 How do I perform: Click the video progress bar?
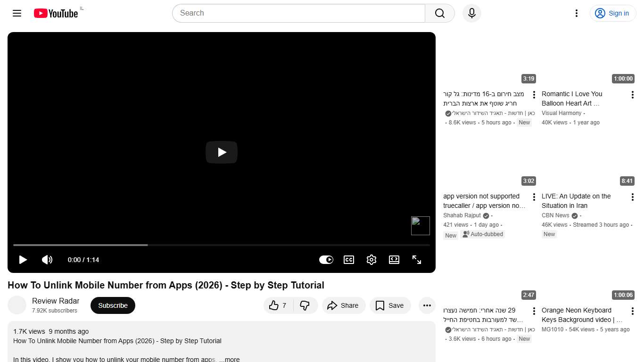point(222,245)
